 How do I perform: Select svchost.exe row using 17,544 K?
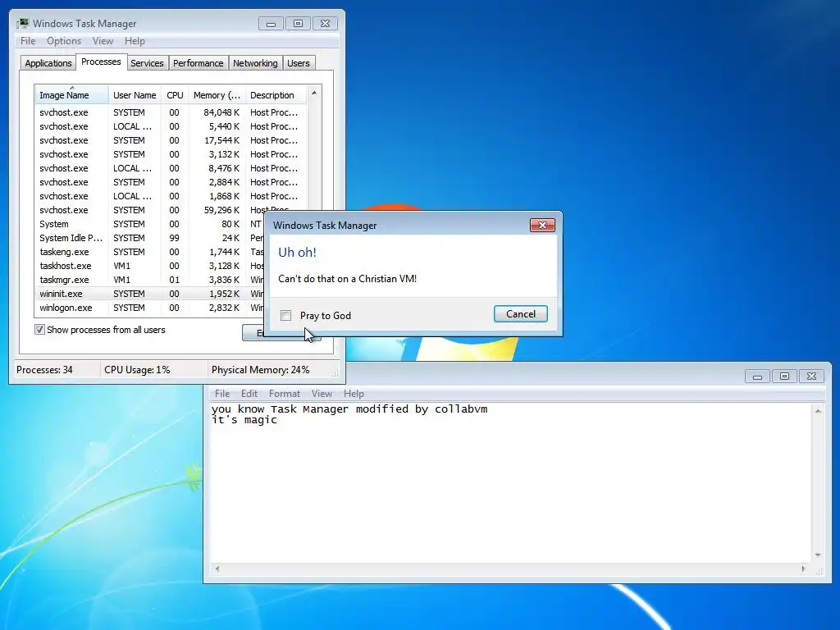(x=171, y=140)
